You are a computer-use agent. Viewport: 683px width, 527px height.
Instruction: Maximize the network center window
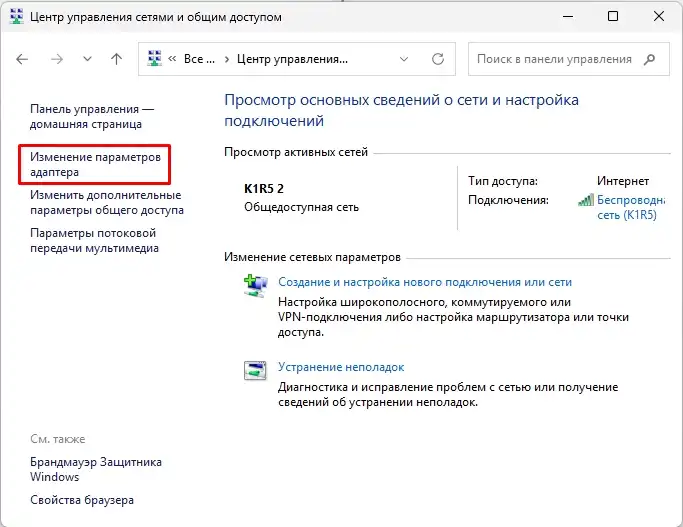[x=613, y=17]
